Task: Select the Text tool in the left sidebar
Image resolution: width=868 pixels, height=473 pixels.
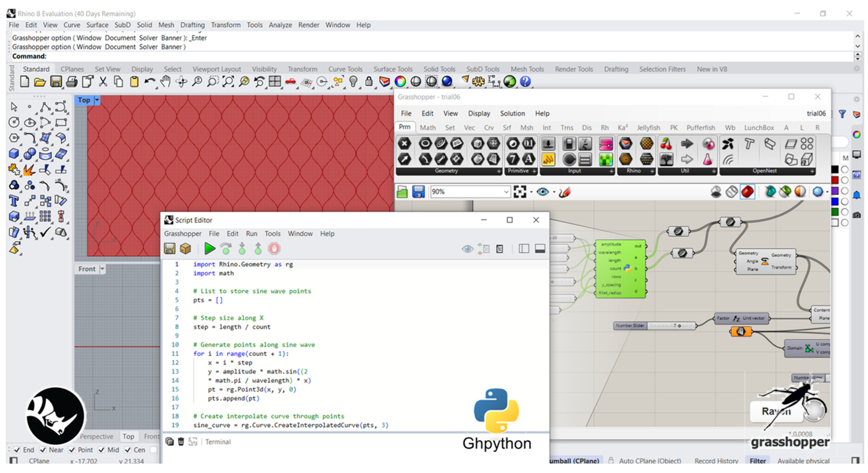Action: (x=14, y=201)
